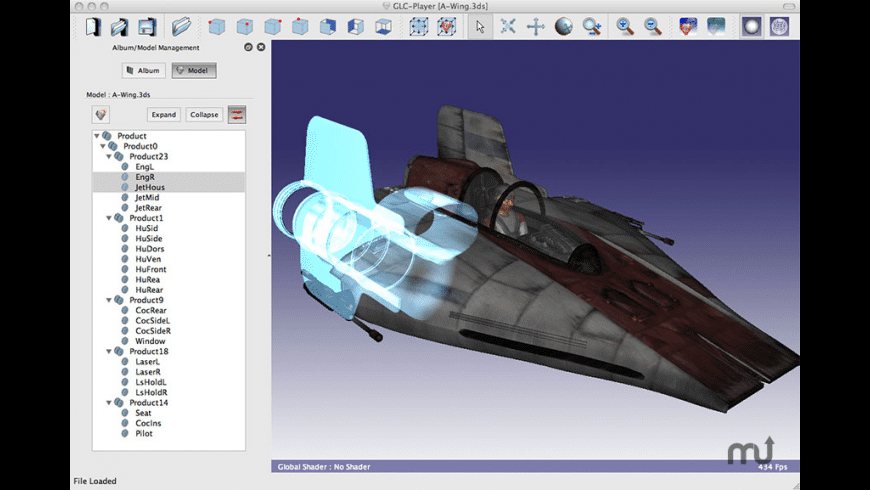
Task: Click the Model : A-Wing.3ds label
Action: 118,94
